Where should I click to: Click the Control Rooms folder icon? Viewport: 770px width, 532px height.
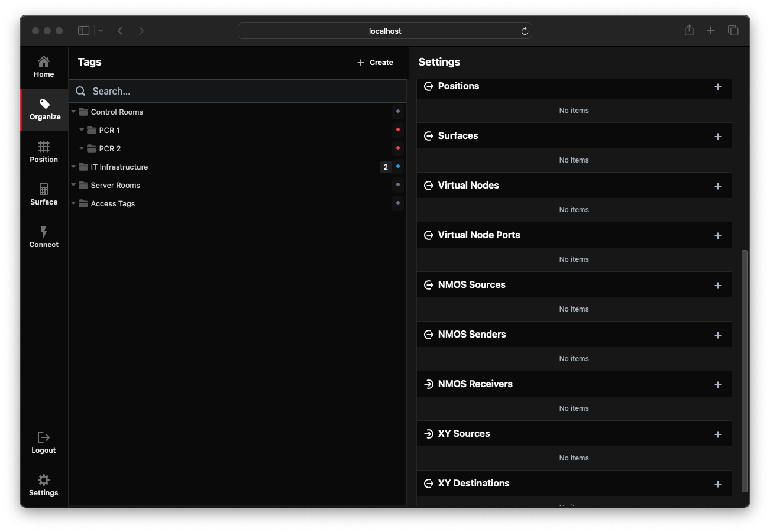click(83, 112)
